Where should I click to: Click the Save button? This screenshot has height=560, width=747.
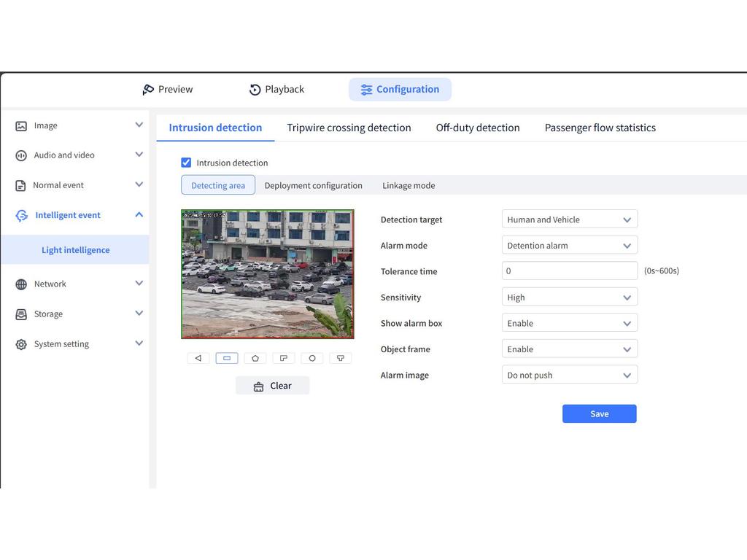coord(599,413)
